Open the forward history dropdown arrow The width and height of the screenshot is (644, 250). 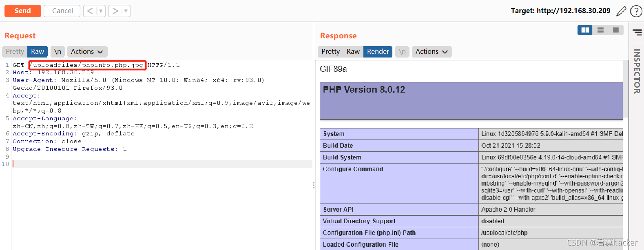[x=126, y=11]
